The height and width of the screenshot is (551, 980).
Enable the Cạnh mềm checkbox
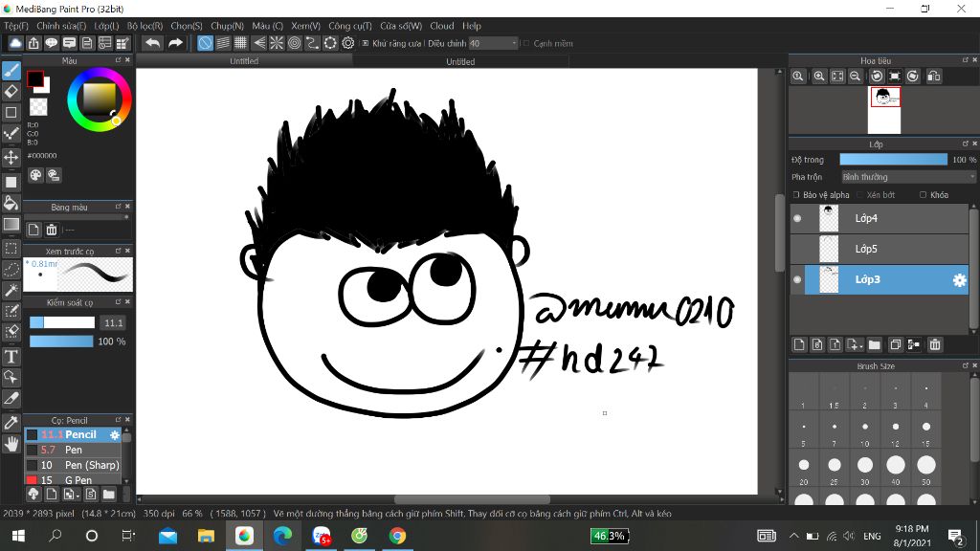tap(526, 43)
